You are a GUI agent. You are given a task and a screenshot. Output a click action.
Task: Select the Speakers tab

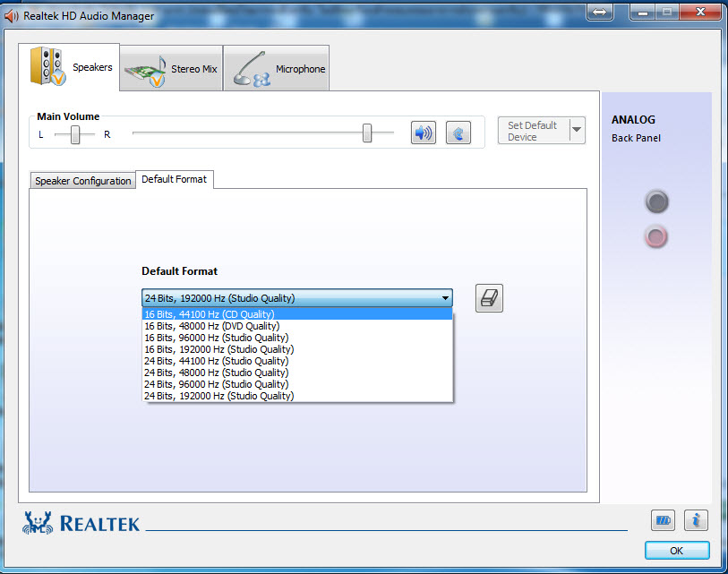pyautogui.click(x=69, y=67)
